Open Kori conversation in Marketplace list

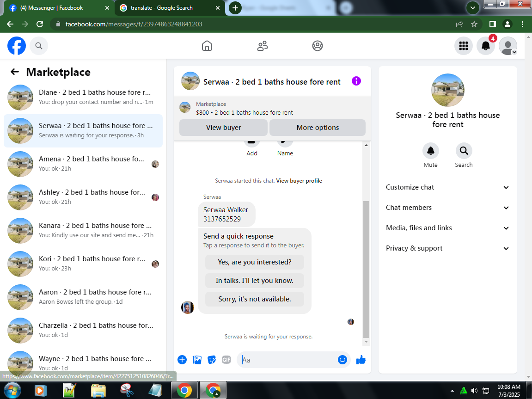pyautogui.click(x=83, y=264)
